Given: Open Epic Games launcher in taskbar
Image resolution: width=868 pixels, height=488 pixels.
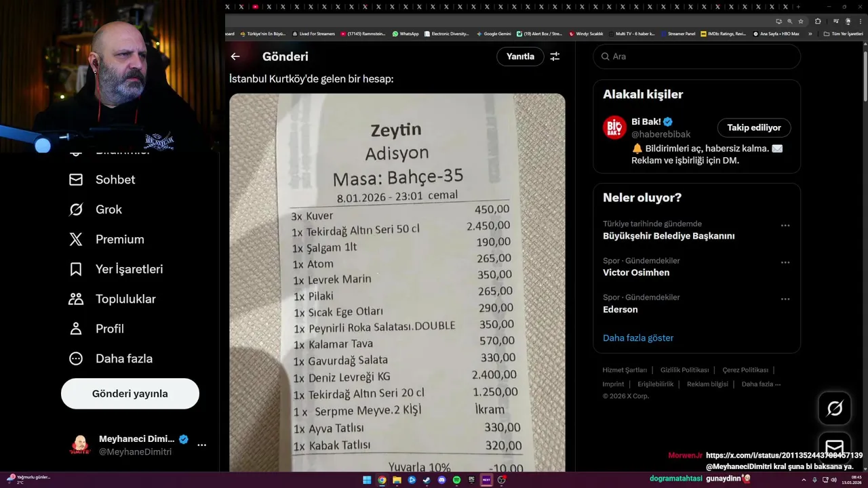Looking at the screenshot, I should coord(471,480).
